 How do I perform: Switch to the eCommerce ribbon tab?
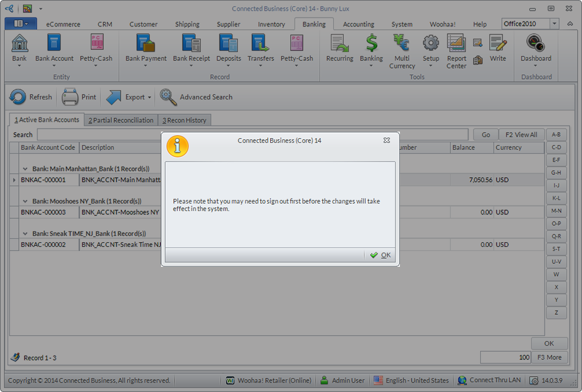[63, 24]
